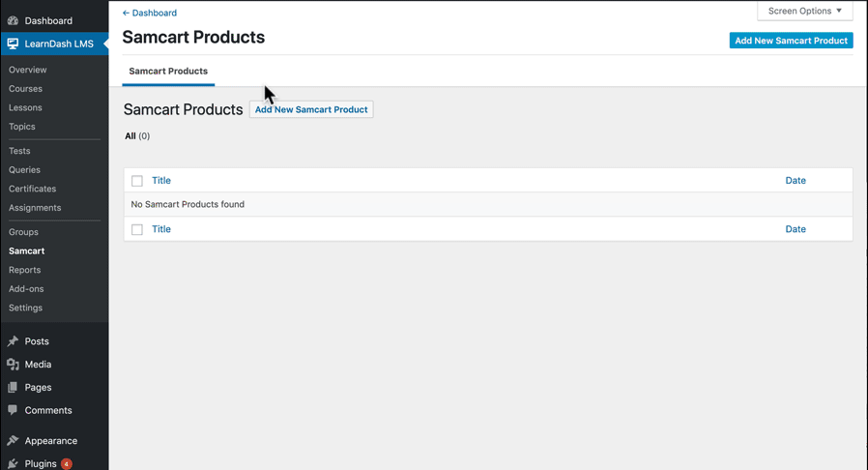Viewport: 868px width, 470px height.
Task: Open Plugins in the admin sidebar
Action: pyautogui.click(x=41, y=463)
